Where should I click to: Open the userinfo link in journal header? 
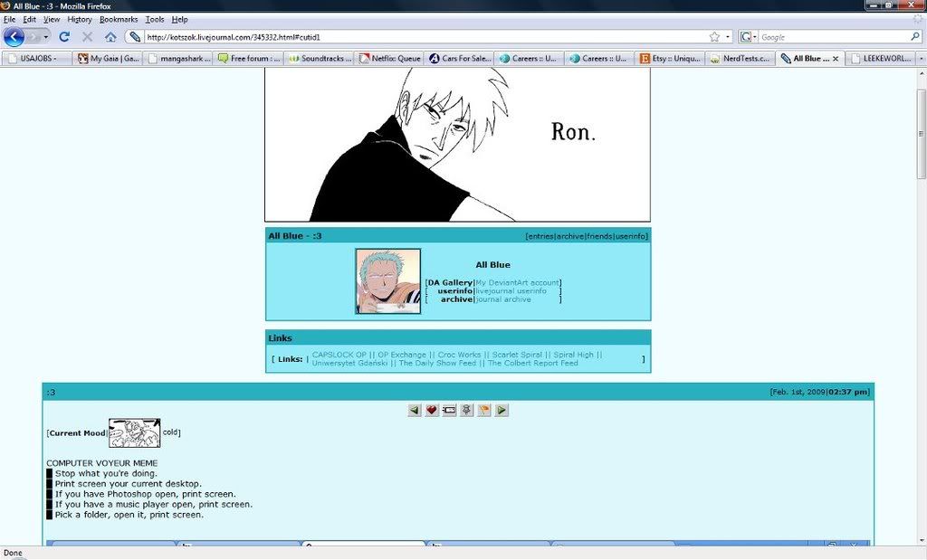pos(631,236)
